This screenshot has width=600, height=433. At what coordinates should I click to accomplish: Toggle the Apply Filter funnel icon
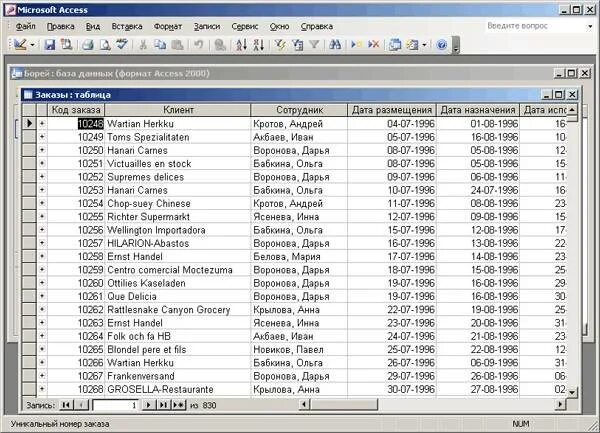pos(314,45)
